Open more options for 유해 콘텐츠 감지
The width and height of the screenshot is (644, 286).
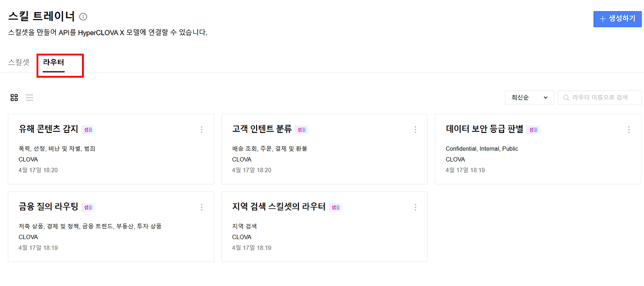coord(202,129)
